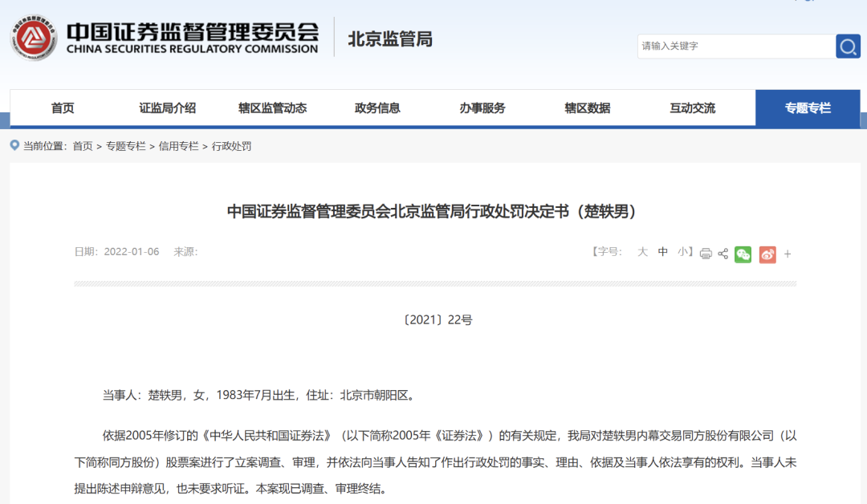Open the 政务信息 menu
Image resolution: width=867 pixels, height=504 pixels.
pos(377,108)
